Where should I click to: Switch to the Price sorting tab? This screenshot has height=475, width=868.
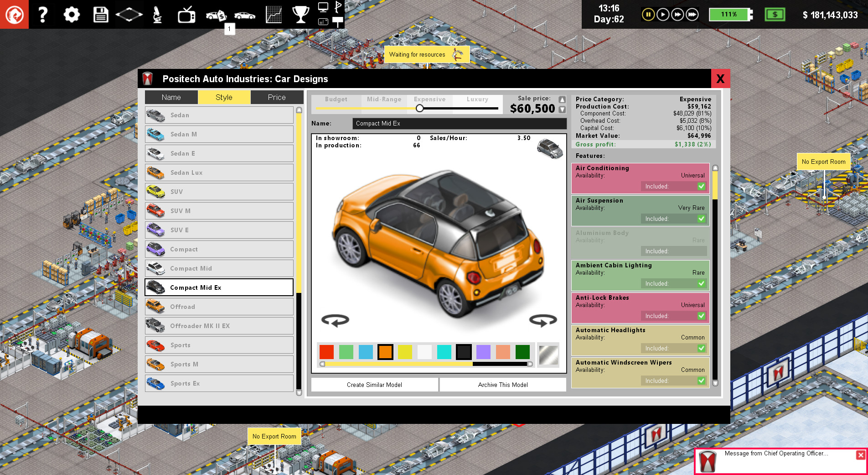click(x=277, y=97)
